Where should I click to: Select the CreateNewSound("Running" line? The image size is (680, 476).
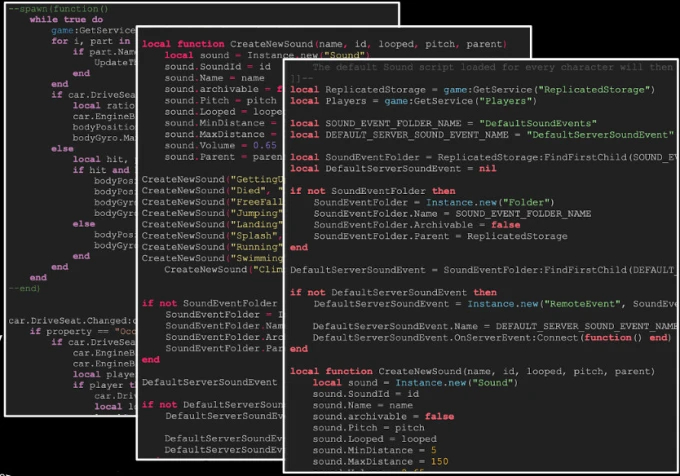212,247
